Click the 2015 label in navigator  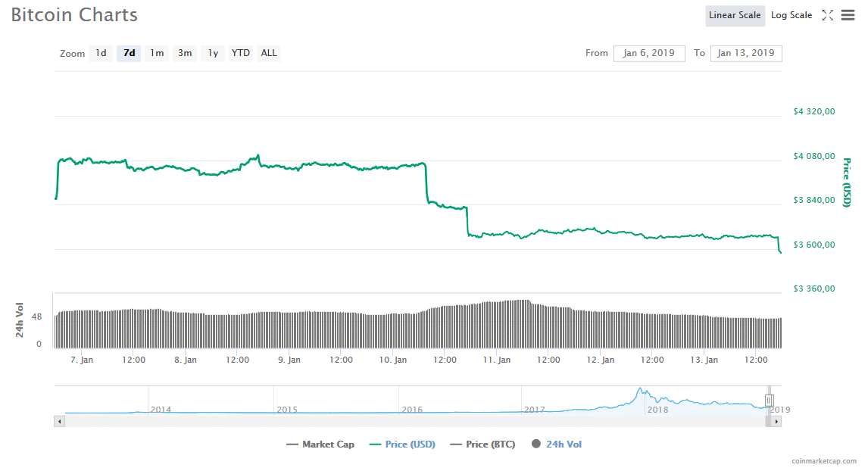(x=287, y=410)
